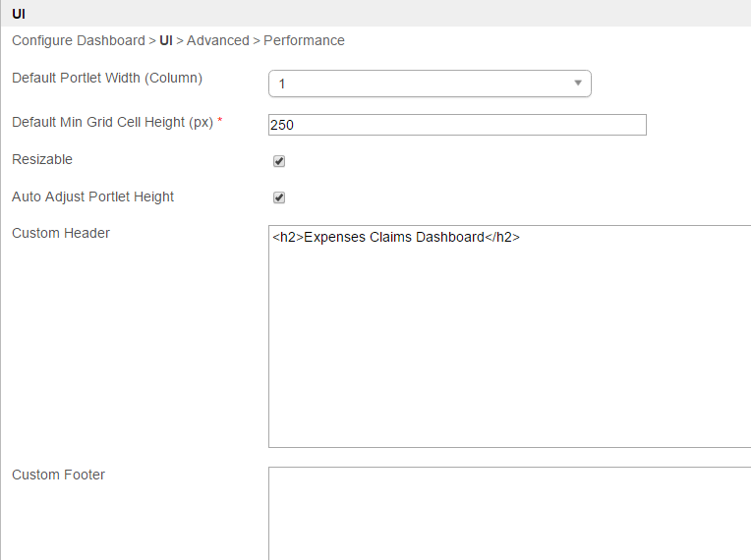Focus the Default Min Grid Cell Height field
This screenshot has width=751, height=560.
pos(457,125)
